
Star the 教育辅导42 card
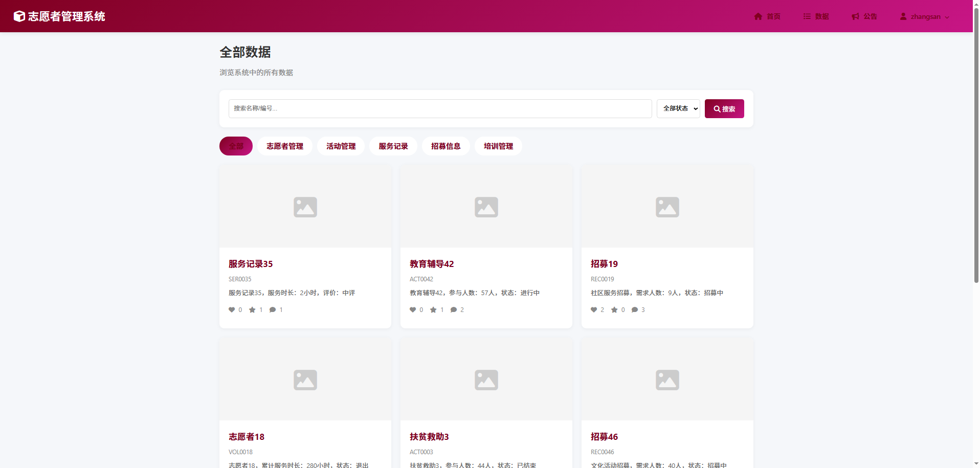tap(433, 309)
